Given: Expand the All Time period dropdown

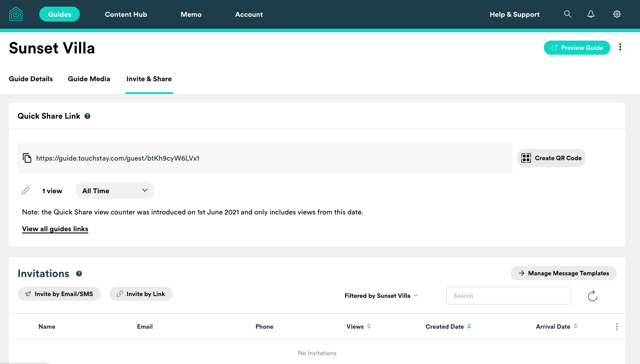Looking at the screenshot, I should [x=115, y=191].
